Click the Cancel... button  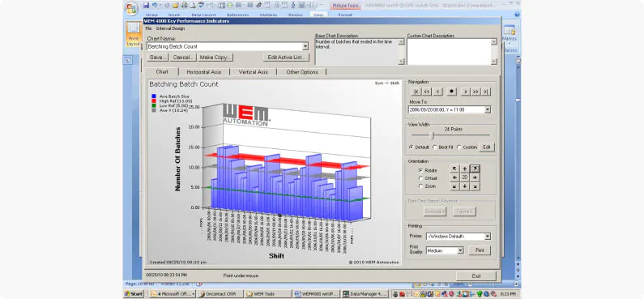coord(183,58)
